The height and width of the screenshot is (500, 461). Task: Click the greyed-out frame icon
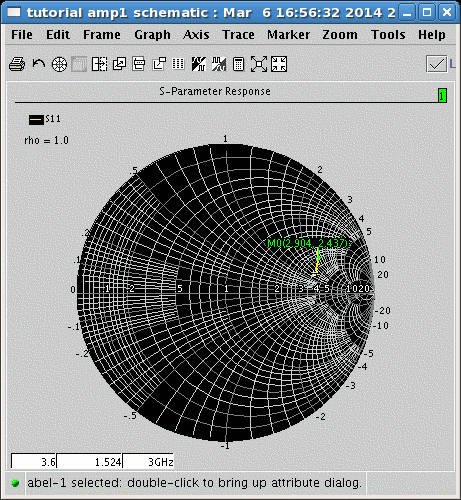click(79, 64)
